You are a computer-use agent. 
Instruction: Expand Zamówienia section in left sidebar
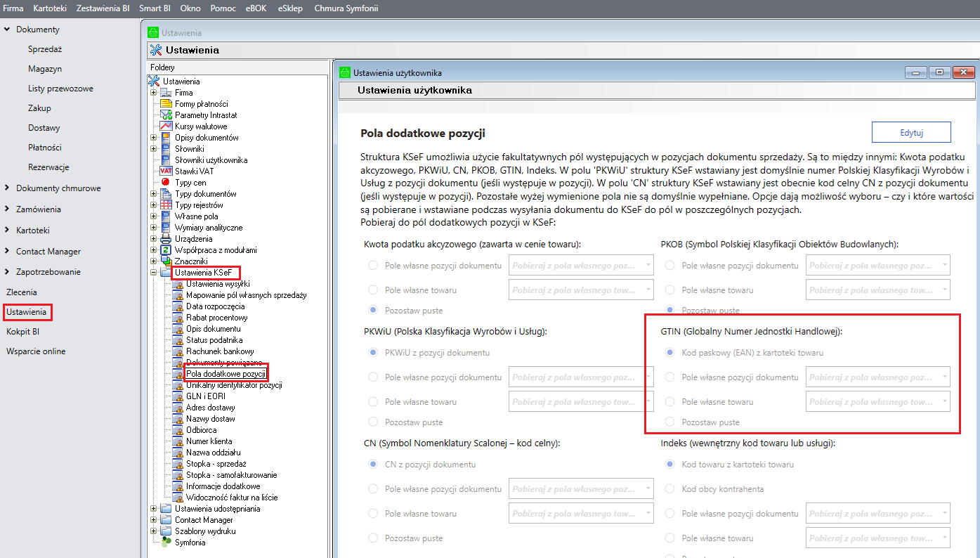[39, 209]
